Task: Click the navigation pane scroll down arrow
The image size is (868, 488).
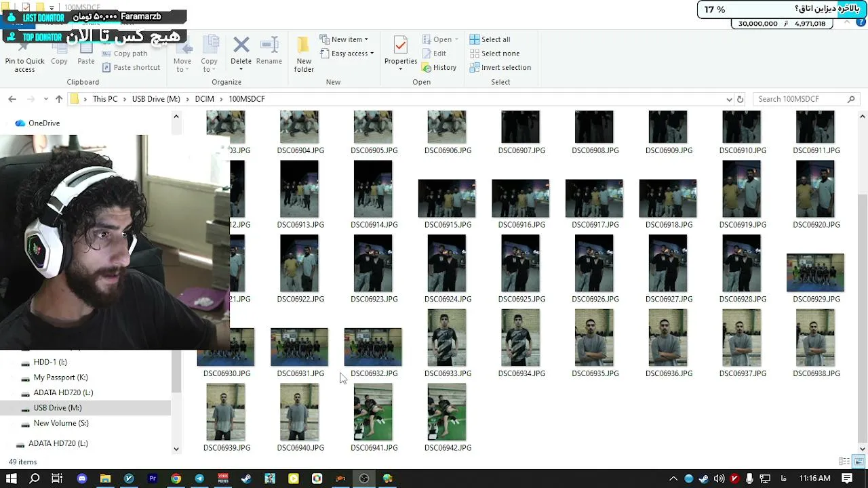Action: [176, 449]
